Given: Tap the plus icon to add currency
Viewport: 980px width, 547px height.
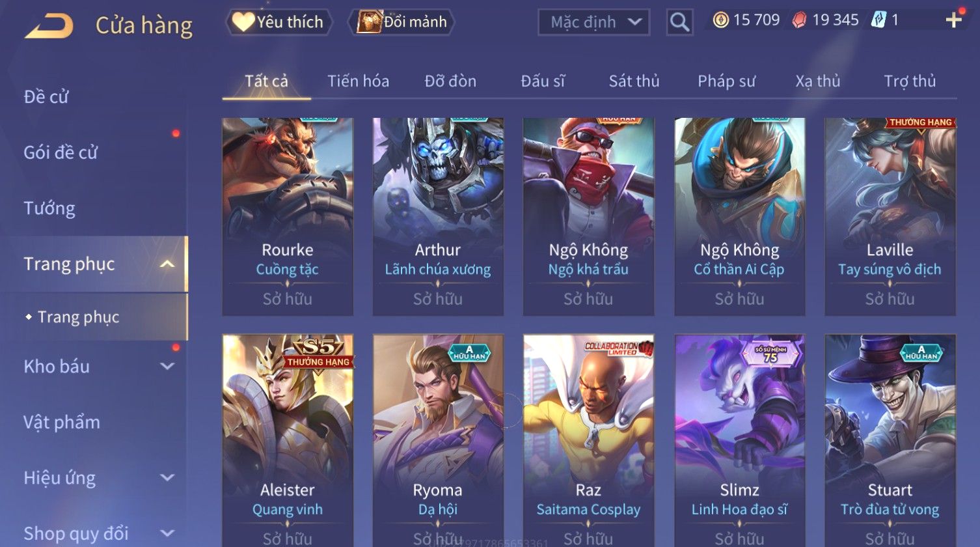Looking at the screenshot, I should 954,20.
